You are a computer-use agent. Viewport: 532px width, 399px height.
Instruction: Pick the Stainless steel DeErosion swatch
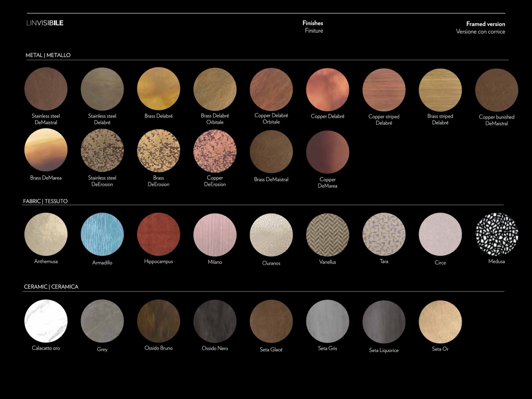[102, 151]
